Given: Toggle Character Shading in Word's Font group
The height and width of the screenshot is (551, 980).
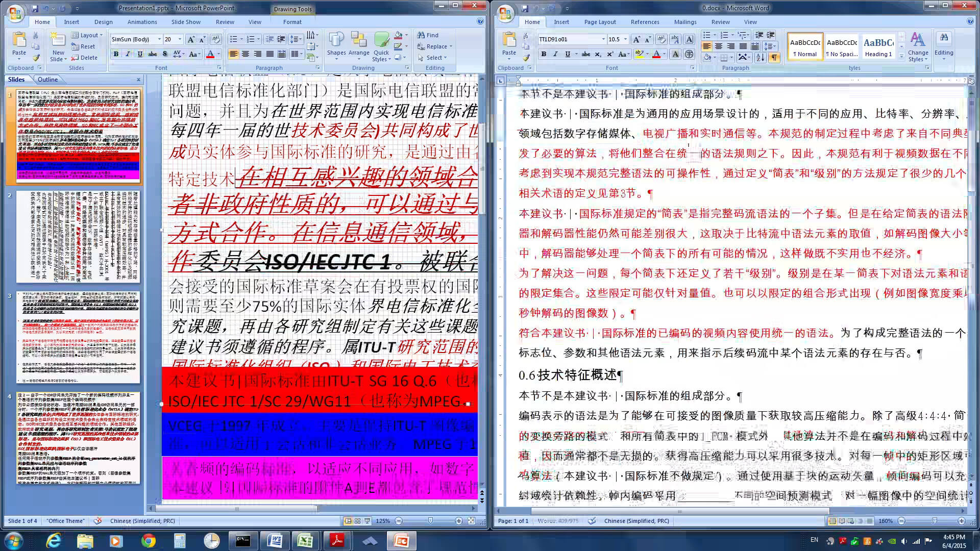Looking at the screenshot, I should click(675, 54).
